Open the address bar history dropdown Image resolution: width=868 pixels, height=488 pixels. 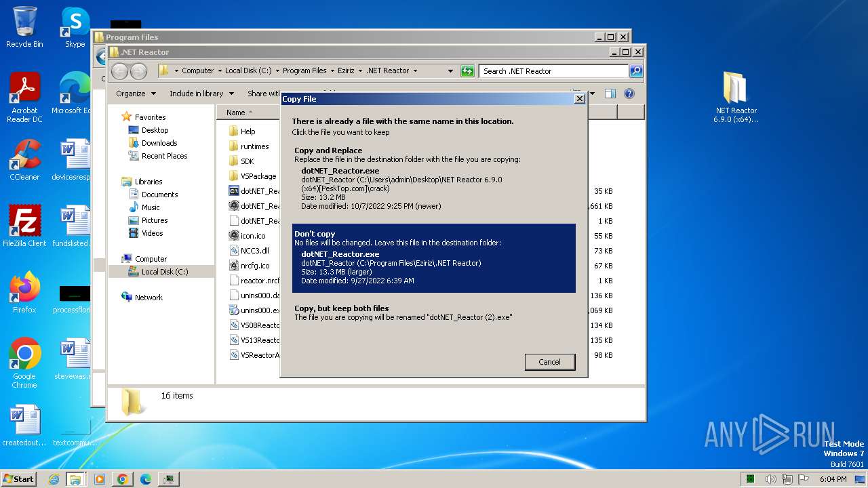450,70
